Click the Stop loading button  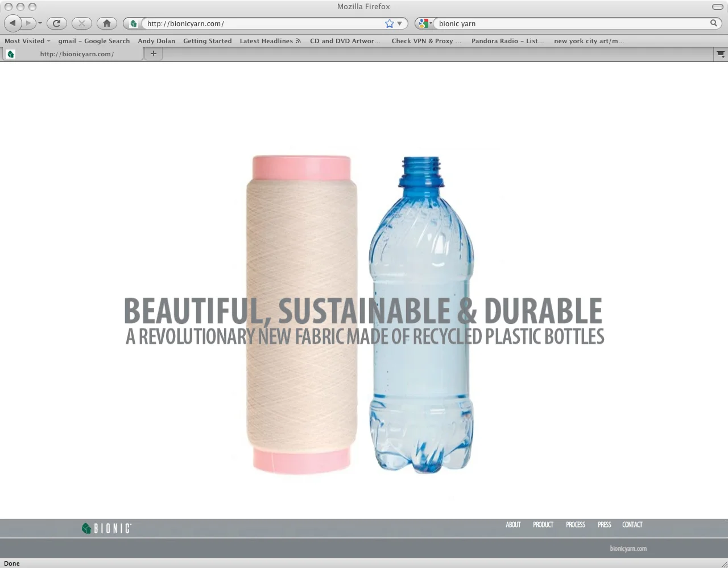[x=81, y=23]
